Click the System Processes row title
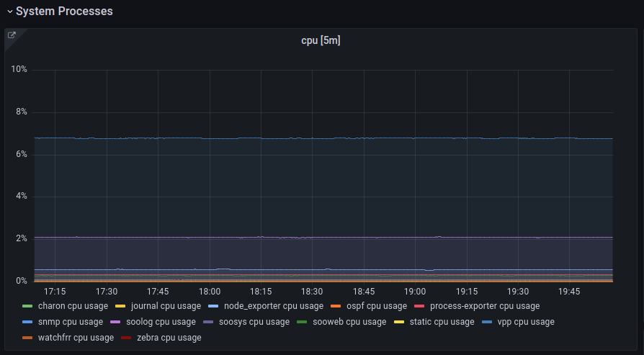The height and width of the screenshot is (355, 644). (64, 12)
